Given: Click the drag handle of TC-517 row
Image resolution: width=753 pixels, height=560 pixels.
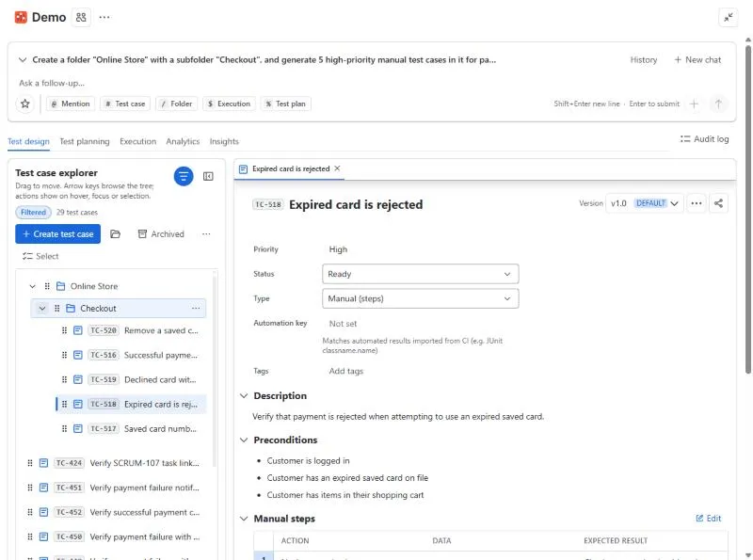Looking at the screenshot, I should [x=64, y=428].
